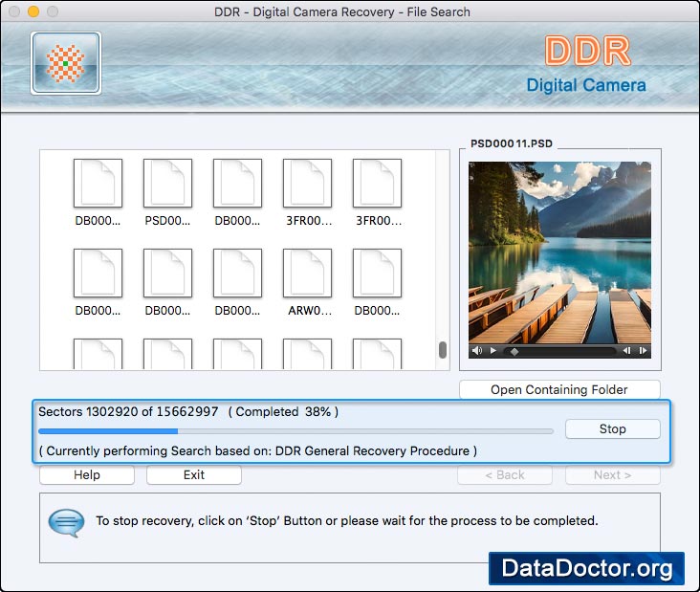Step the preview one frame backward
This screenshot has height=592, width=700.
tap(626, 350)
